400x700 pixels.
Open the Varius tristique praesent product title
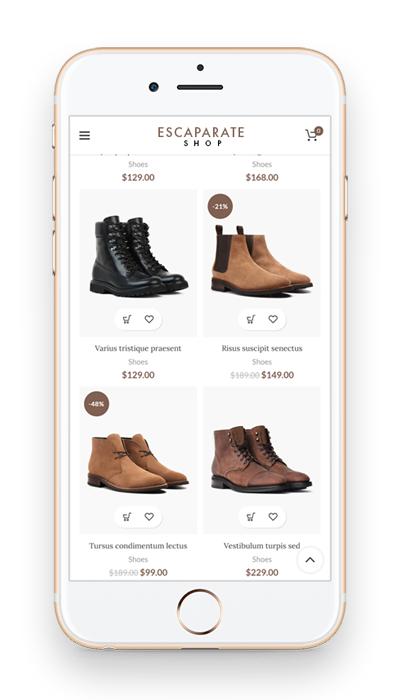tap(138, 348)
